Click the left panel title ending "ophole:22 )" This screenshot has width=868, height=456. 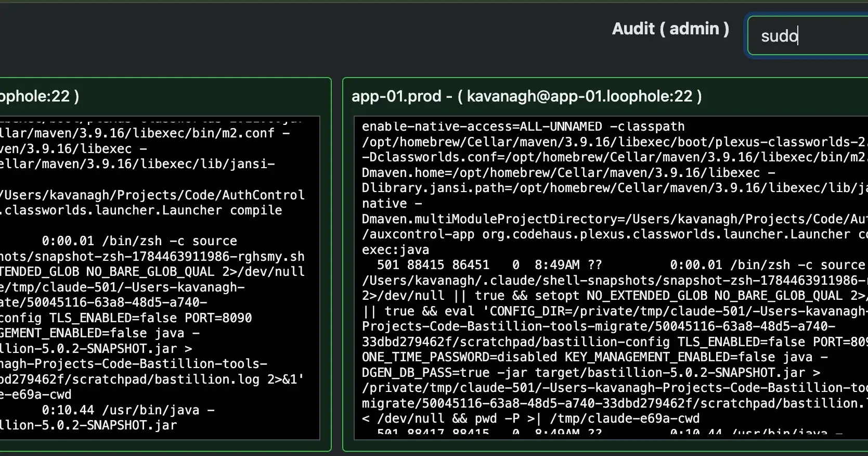coord(40,96)
